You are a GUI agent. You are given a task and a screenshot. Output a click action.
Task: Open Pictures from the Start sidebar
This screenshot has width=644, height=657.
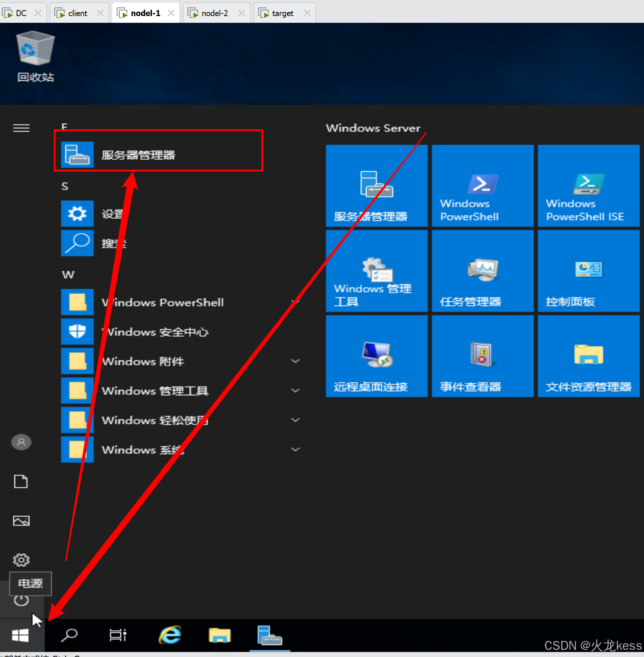point(21,521)
